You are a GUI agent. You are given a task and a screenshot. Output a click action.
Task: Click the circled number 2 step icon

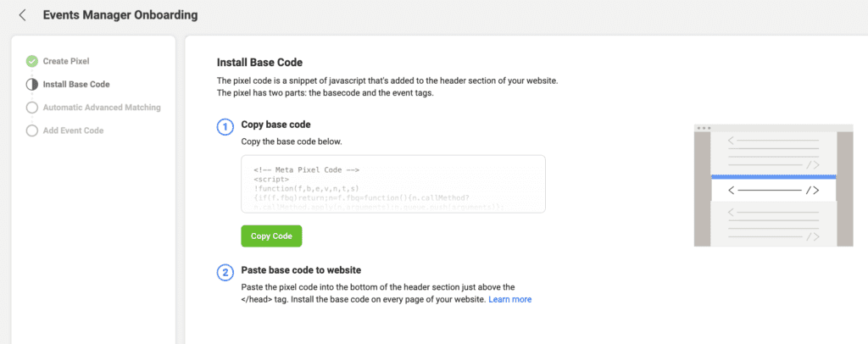click(x=225, y=273)
